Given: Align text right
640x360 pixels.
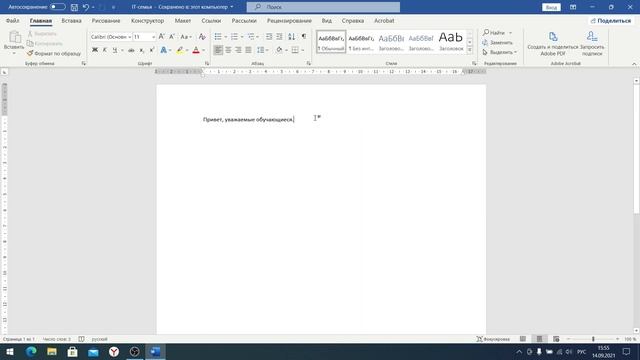Looking at the screenshot, I should 238,50.
